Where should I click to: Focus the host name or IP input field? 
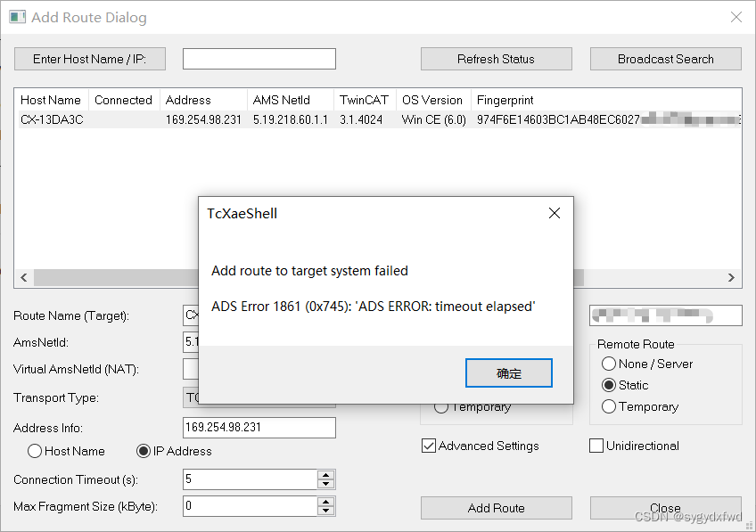coord(259,59)
